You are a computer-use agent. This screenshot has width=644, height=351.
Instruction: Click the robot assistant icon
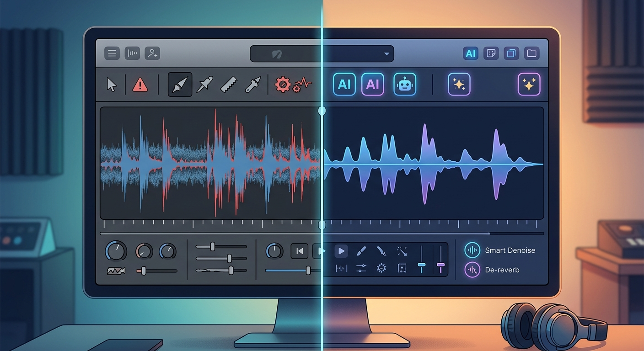click(x=405, y=85)
